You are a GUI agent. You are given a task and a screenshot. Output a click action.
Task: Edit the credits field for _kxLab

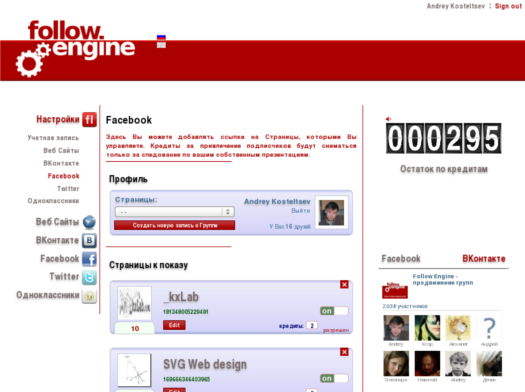(312, 325)
